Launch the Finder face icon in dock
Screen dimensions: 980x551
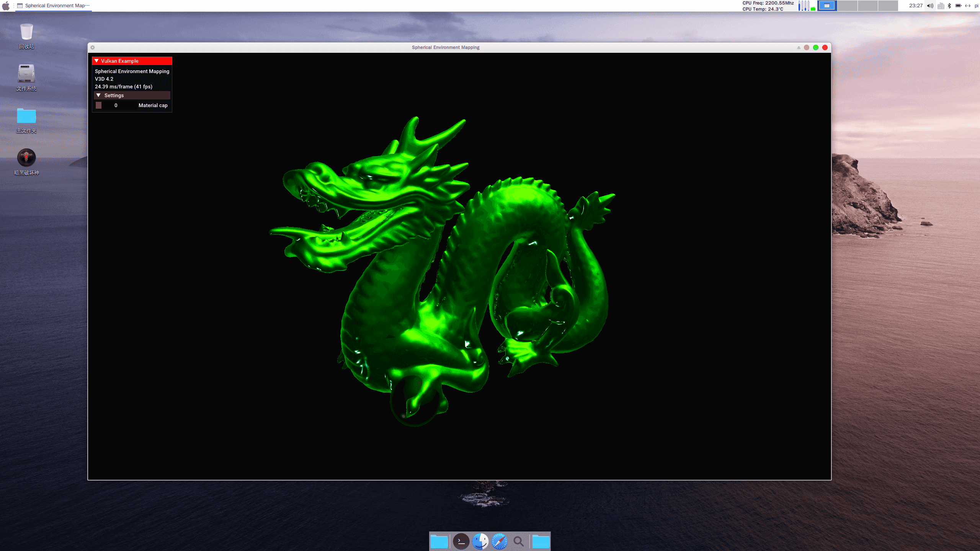click(x=480, y=541)
